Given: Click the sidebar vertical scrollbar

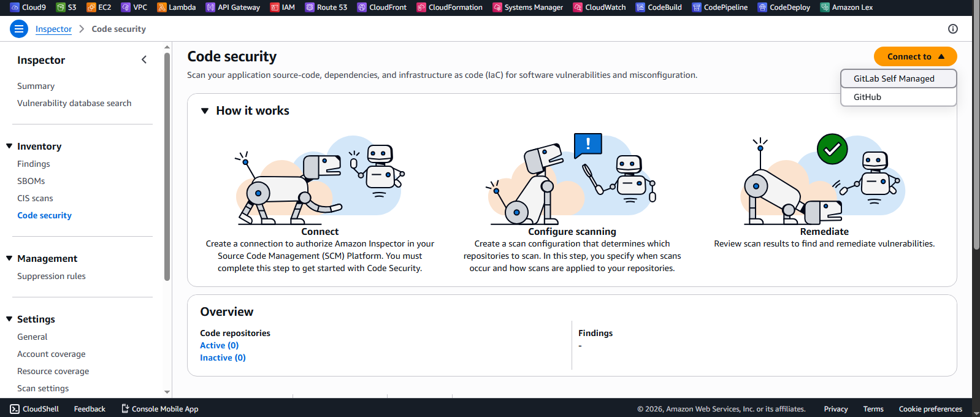Looking at the screenshot, I should (x=167, y=166).
